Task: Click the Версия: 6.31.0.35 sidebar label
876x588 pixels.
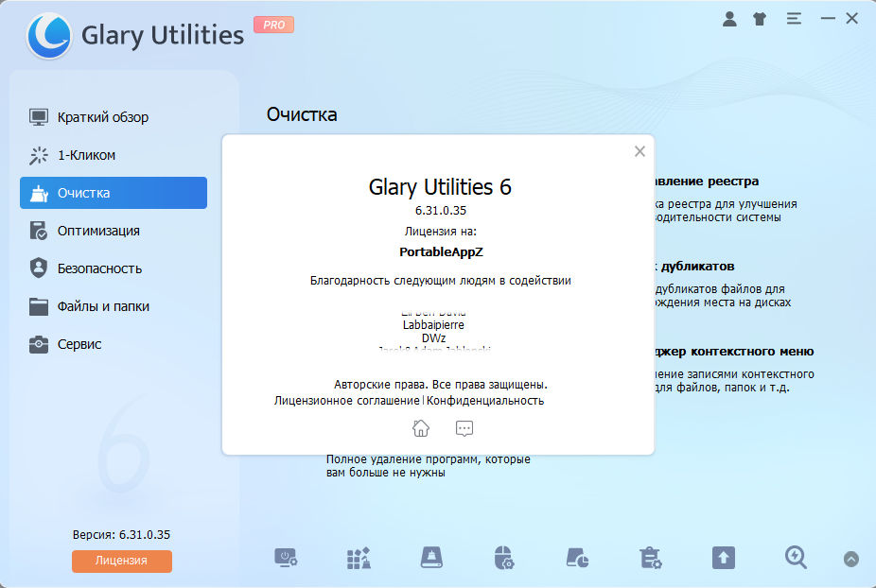Action: pyautogui.click(x=121, y=535)
